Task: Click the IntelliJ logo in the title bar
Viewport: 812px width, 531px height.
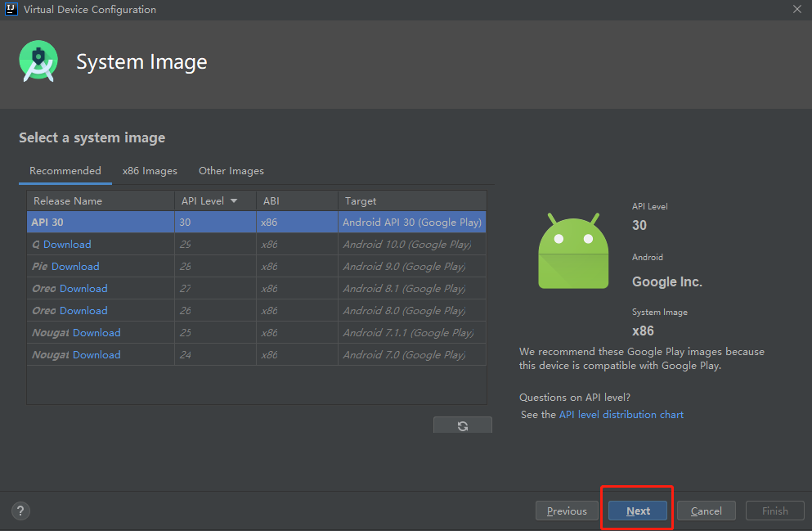Action: [x=10, y=9]
